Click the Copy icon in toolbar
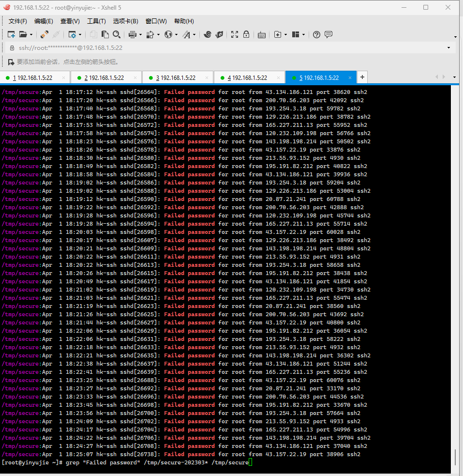The width and height of the screenshot is (463, 476). (x=93, y=34)
